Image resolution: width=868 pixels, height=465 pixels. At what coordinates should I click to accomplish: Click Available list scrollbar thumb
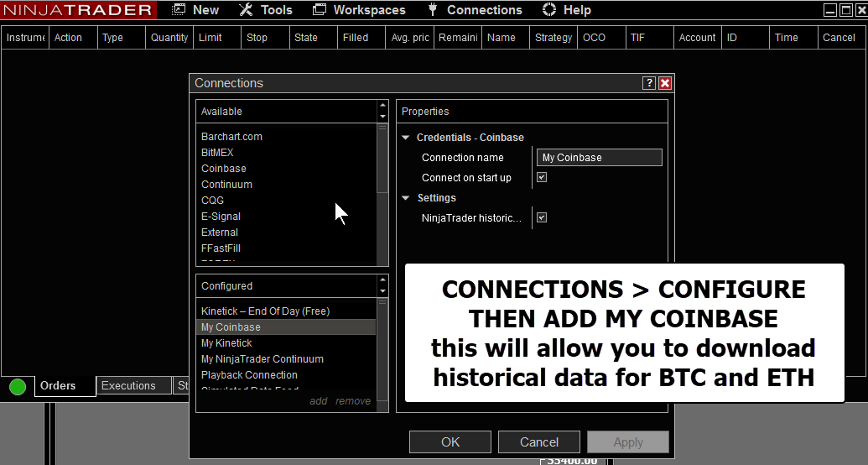tap(382, 159)
